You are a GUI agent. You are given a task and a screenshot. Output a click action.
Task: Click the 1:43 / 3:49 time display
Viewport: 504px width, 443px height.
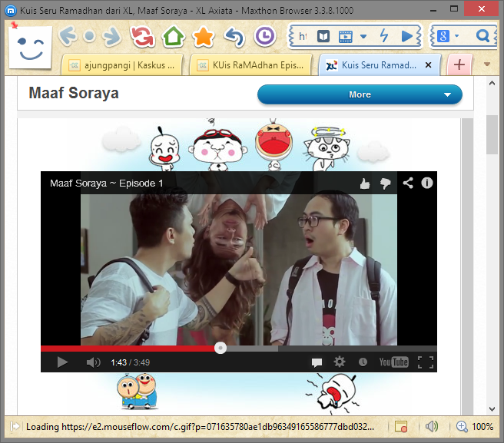click(130, 362)
